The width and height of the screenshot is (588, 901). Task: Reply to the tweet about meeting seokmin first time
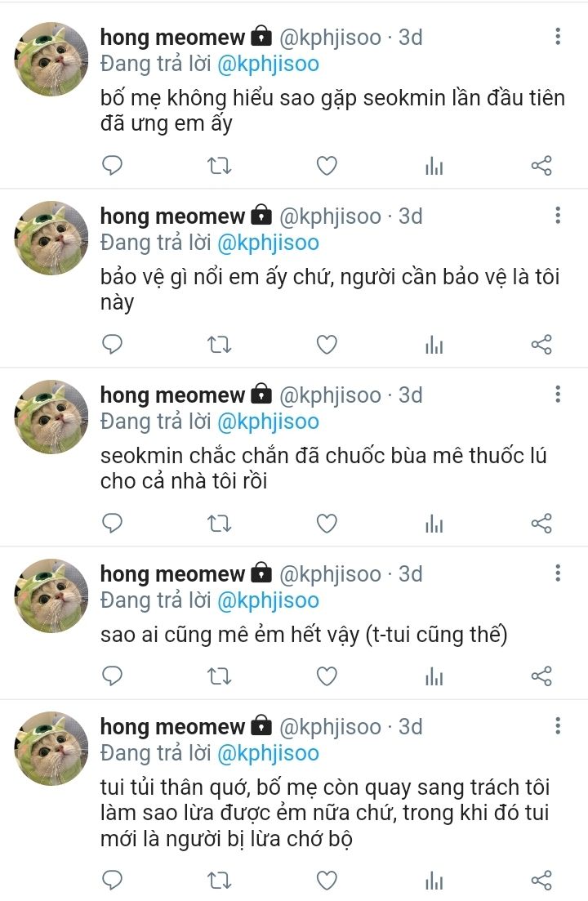(112, 166)
